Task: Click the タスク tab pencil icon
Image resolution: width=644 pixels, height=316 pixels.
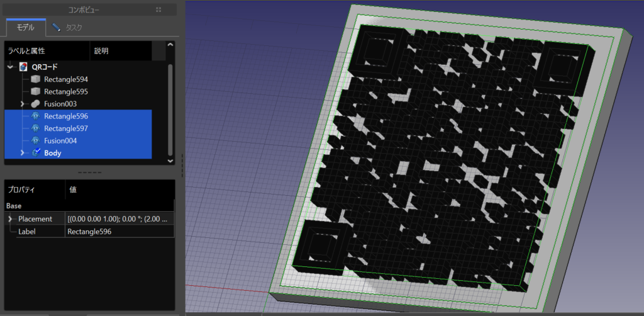Action: [x=57, y=28]
